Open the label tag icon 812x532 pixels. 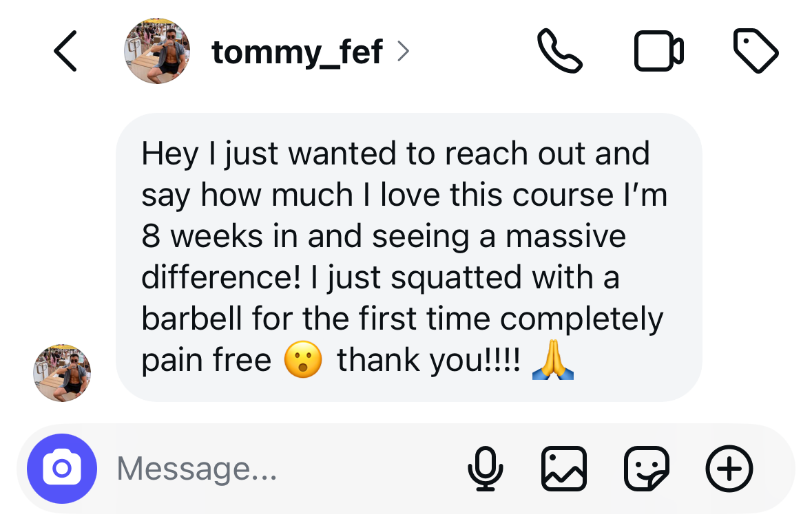pyautogui.click(x=756, y=51)
